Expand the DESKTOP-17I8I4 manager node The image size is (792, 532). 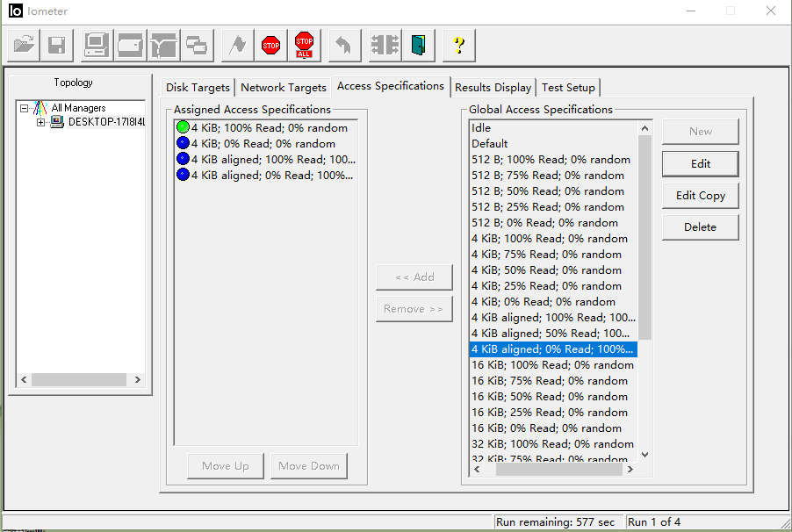coord(40,122)
